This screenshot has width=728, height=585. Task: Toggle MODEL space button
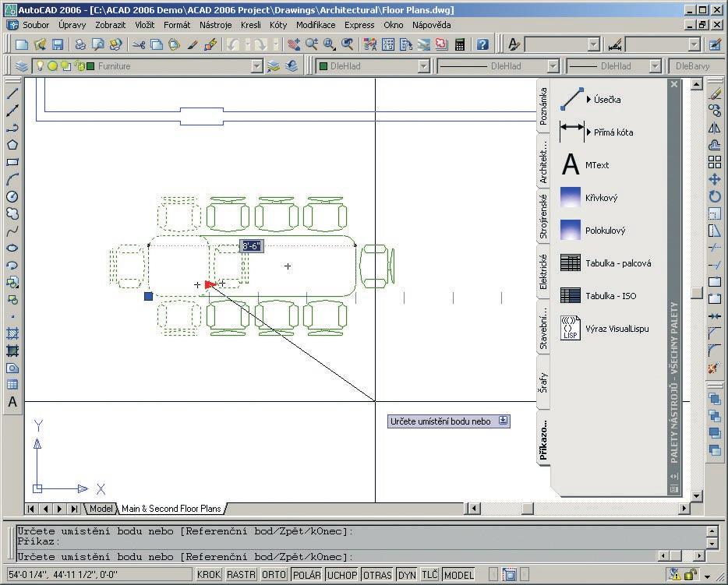459,575
